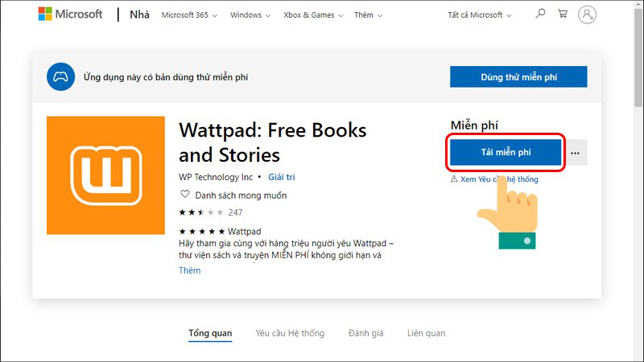644x362 pixels.
Task: Expand the Microsoft 365 menu
Action: pos(189,15)
